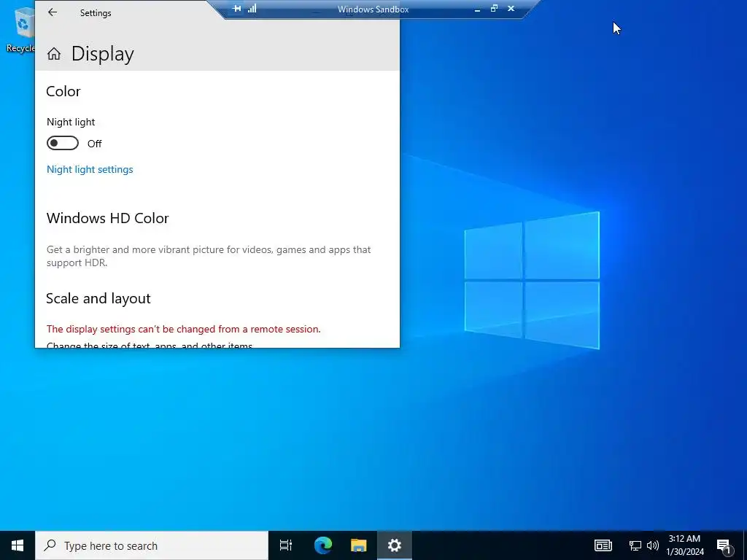Open Night light settings link
Image resolution: width=747 pixels, height=560 pixels.
[90, 169]
